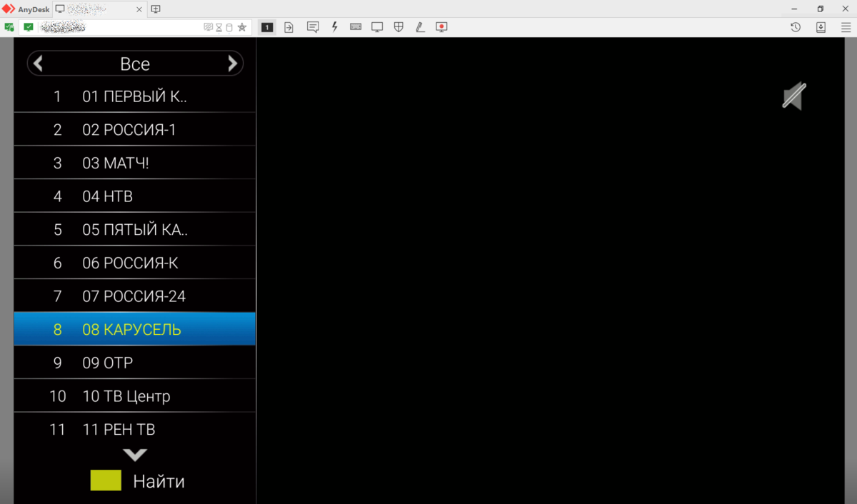Open a new session tab
This screenshot has height=504, width=857.
pyautogui.click(x=156, y=9)
